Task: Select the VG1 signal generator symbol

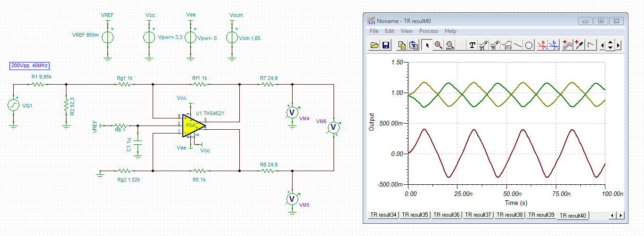Action: (13, 106)
